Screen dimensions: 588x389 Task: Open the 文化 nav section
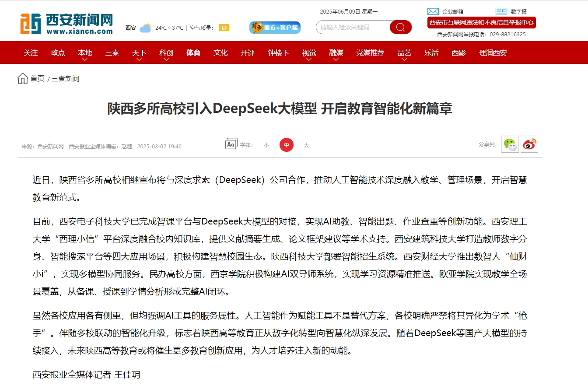pos(220,53)
